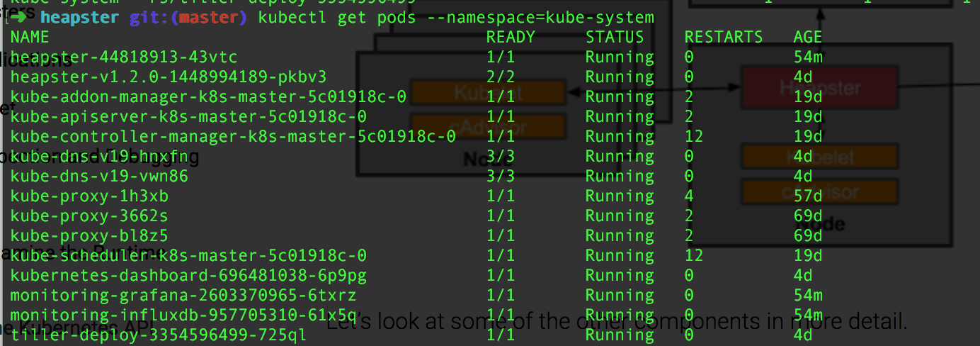Click kube-addon-manager-k8s-master pod entry
Viewport: 980px width, 346px height.
(208, 96)
